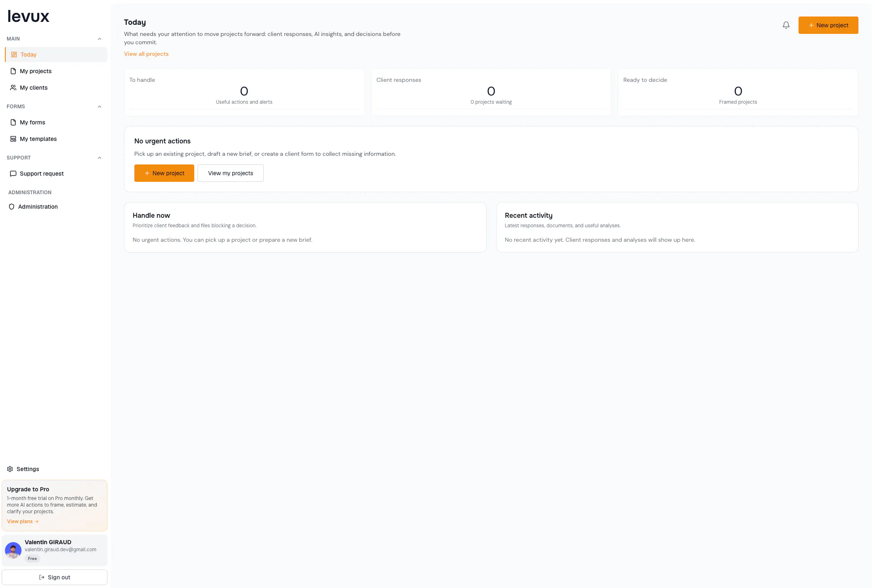Click 'Useful actions and alerts' text
The image size is (875, 588).
pyautogui.click(x=244, y=102)
